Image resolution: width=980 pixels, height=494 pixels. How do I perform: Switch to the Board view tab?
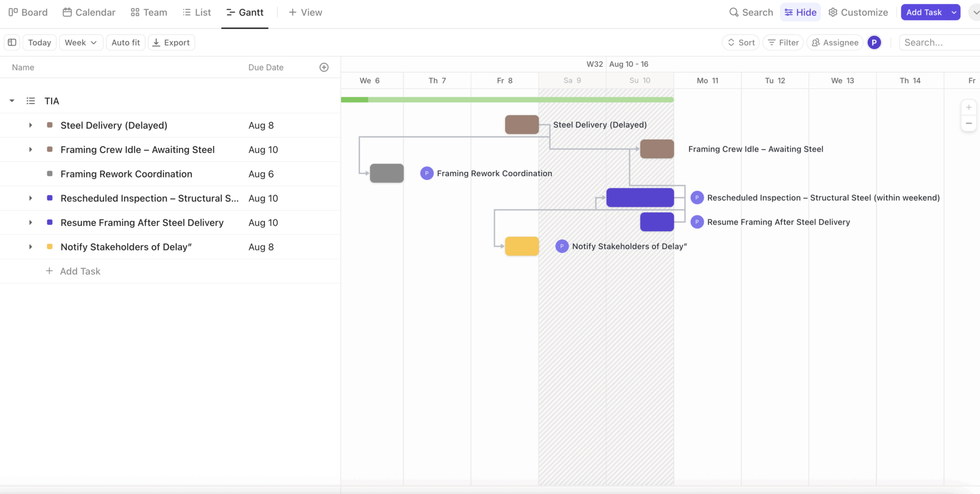point(28,12)
